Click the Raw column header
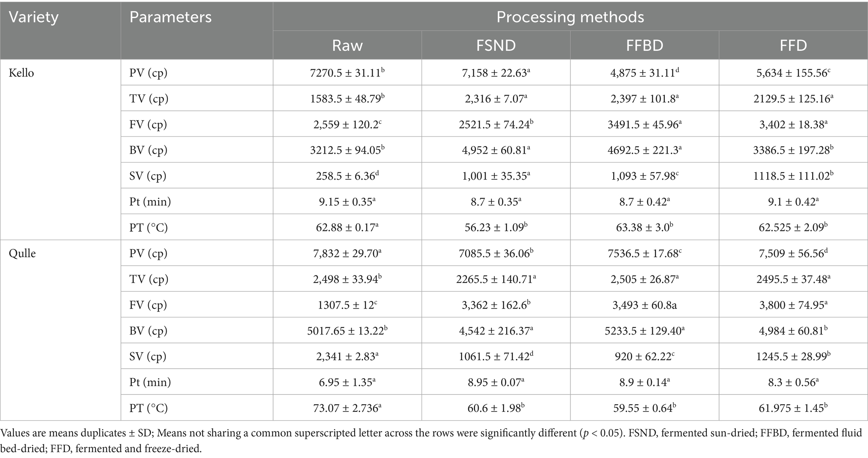 347,45
